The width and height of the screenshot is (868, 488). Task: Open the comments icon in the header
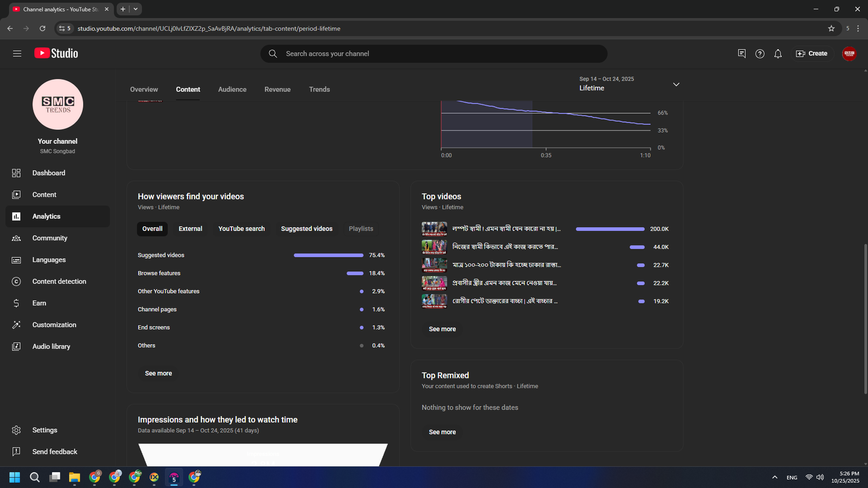pyautogui.click(x=742, y=54)
